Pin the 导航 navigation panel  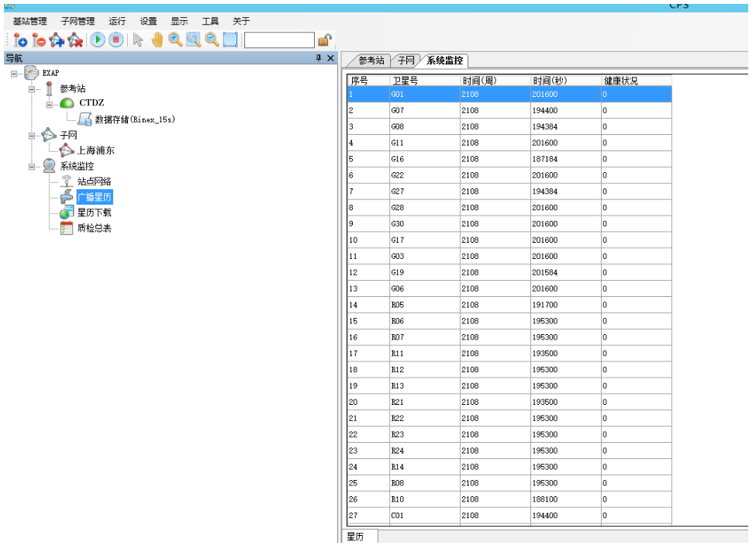(x=318, y=58)
